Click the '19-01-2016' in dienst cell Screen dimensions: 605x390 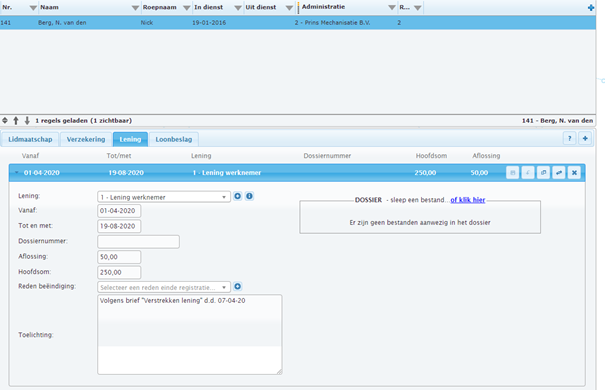tap(209, 23)
